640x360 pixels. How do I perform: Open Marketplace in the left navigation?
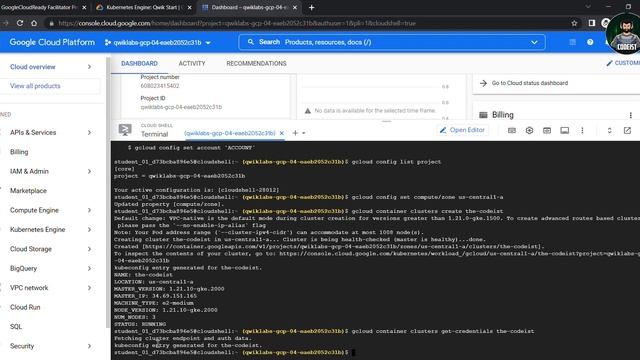[x=28, y=191]
